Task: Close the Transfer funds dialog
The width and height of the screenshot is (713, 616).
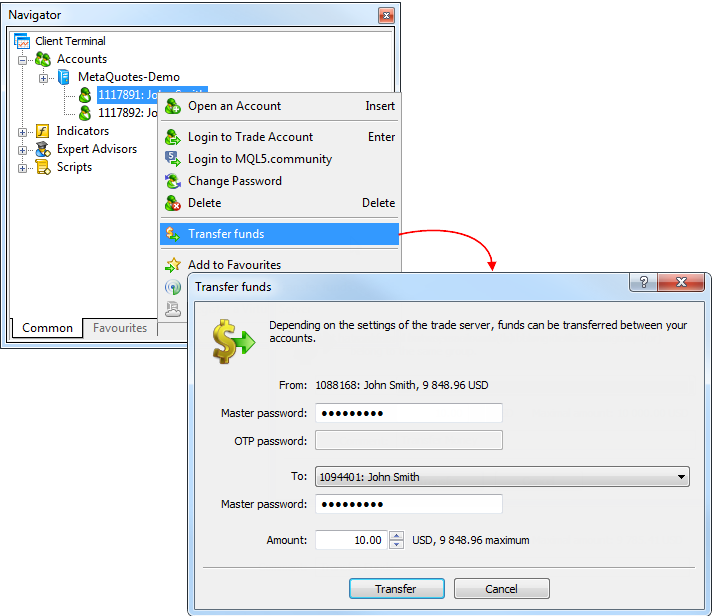Action: pyautogui.click(x=681, y=282)
